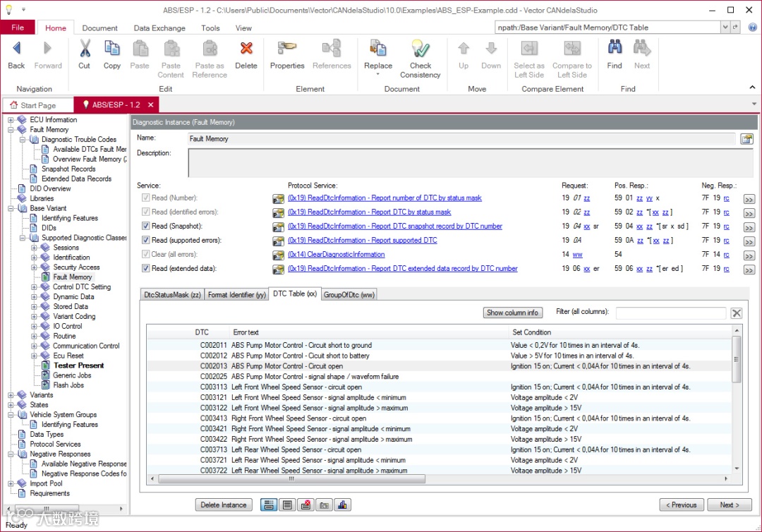Move element Up

pyautogui.click(x=463, y=55)
